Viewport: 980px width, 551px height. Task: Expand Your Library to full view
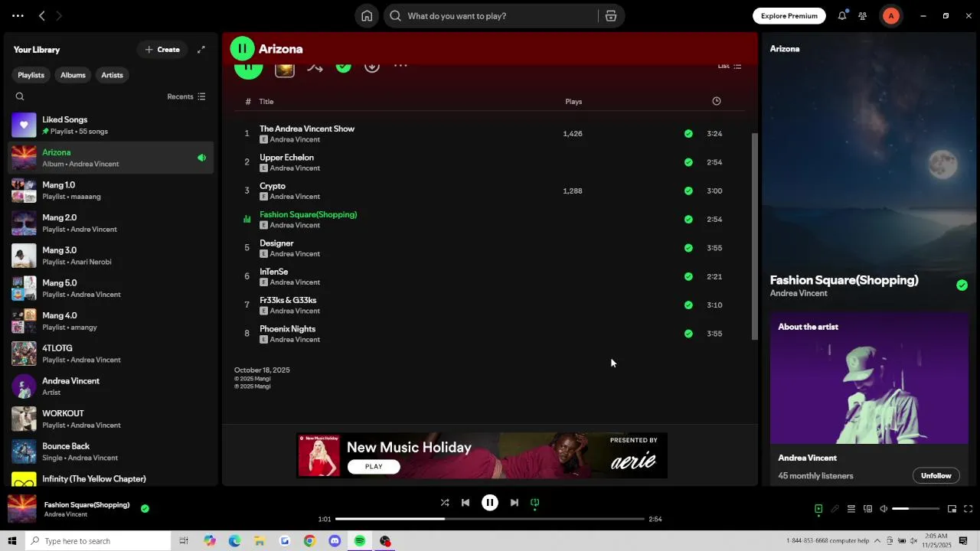201,50
